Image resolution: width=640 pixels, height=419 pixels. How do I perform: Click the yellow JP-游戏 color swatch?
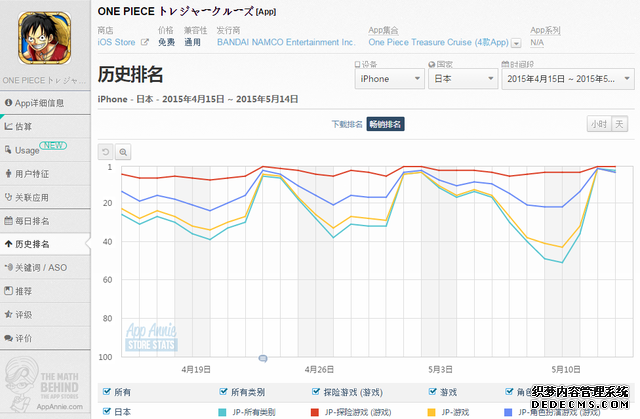pos(431,412)
